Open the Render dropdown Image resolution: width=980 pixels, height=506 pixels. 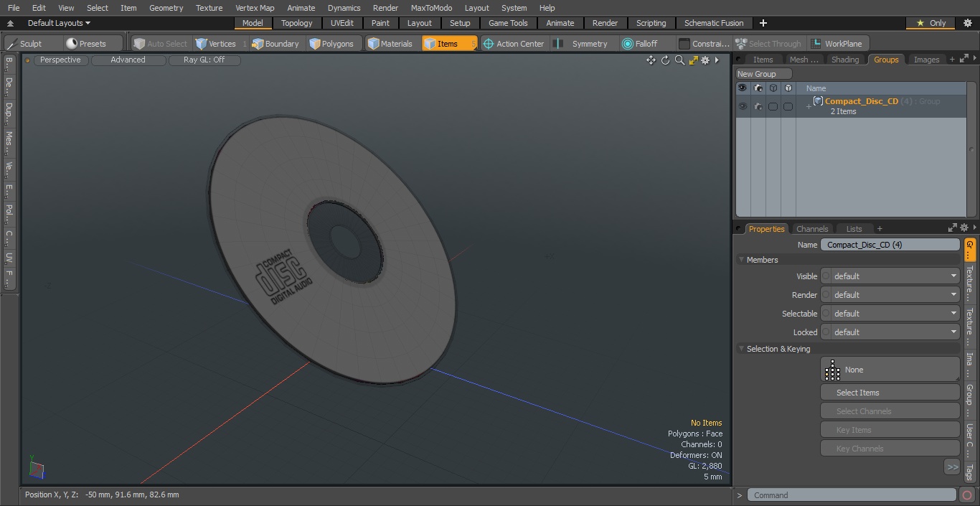[x=895, y=295]
